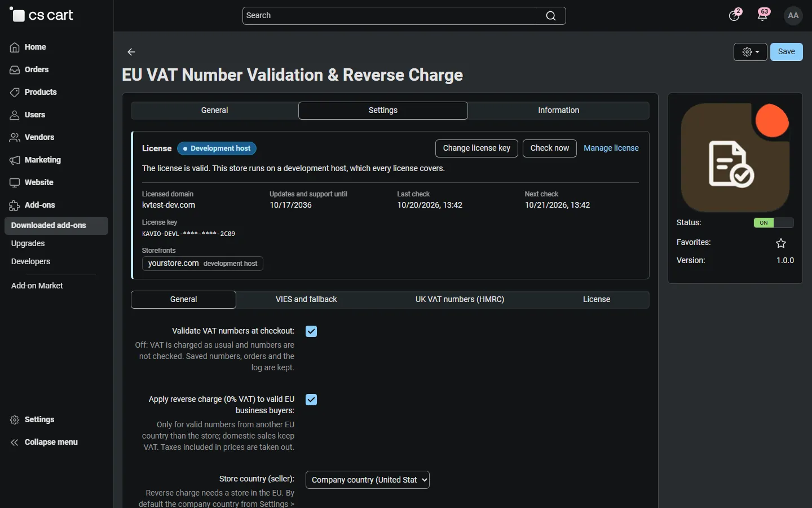The image size is (812, 508).
Task: Go back using the left arrow
Action: [x=131, y=52]
